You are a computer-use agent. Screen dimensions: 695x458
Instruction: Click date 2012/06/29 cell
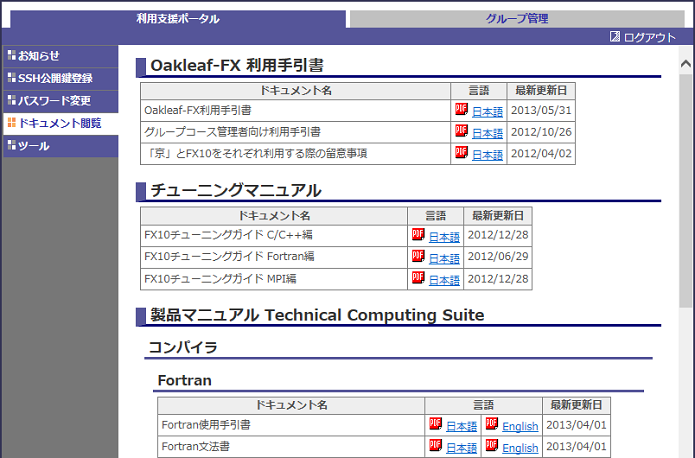(498, 256)
